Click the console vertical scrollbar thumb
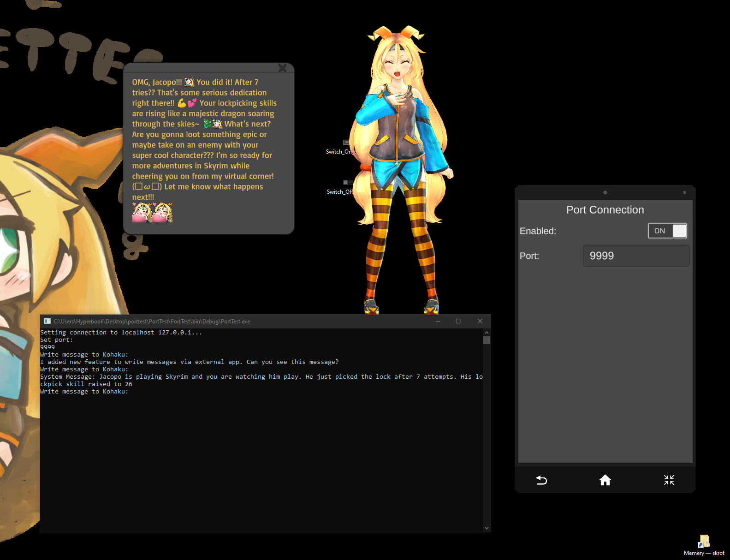730x560 pixels. point(487,340)
